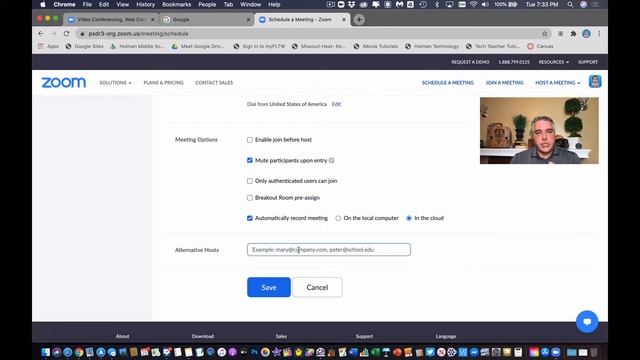
Task: Click volume icon in menu bar
Action: click(x=485, y=4)
